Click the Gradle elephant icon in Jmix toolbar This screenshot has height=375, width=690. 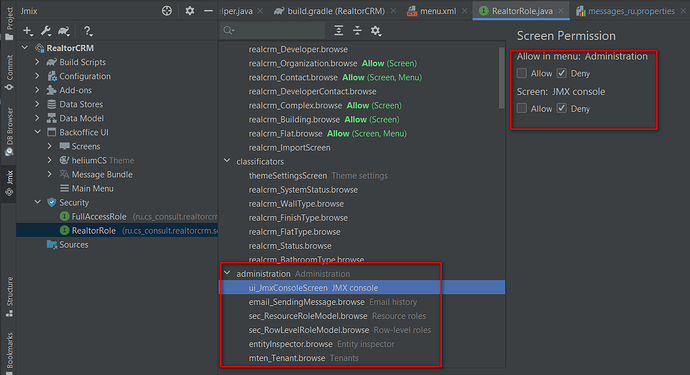click(x=64, y=31)
